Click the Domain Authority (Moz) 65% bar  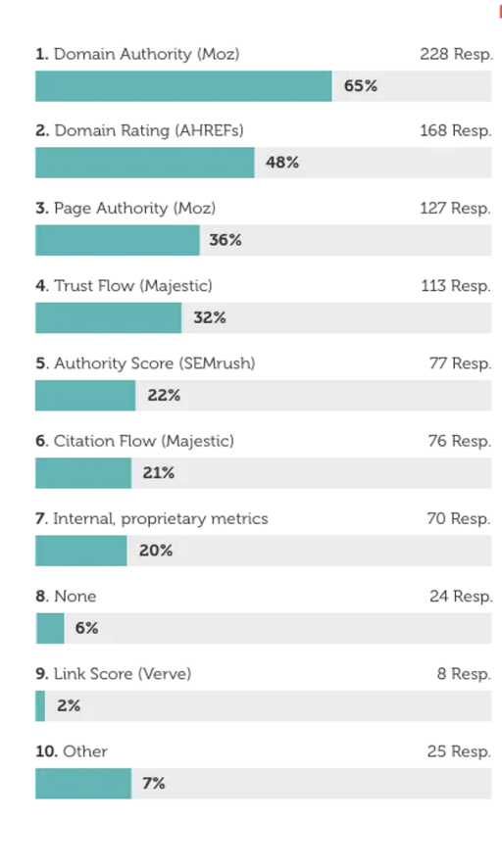tap(263, 86)
